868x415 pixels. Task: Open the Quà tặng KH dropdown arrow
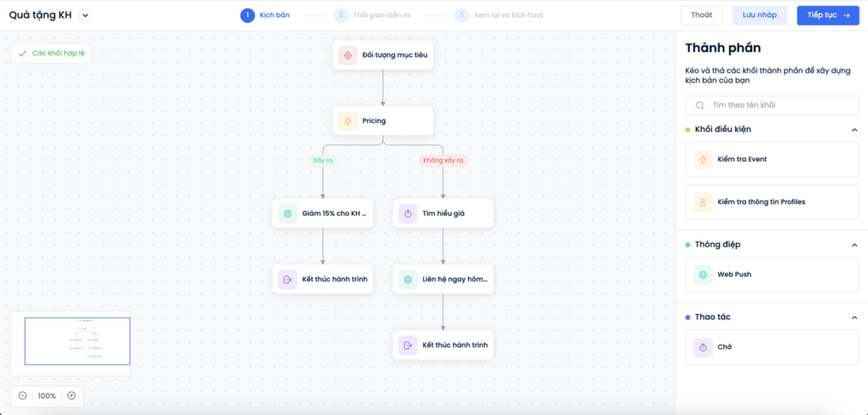click(86, 15)
